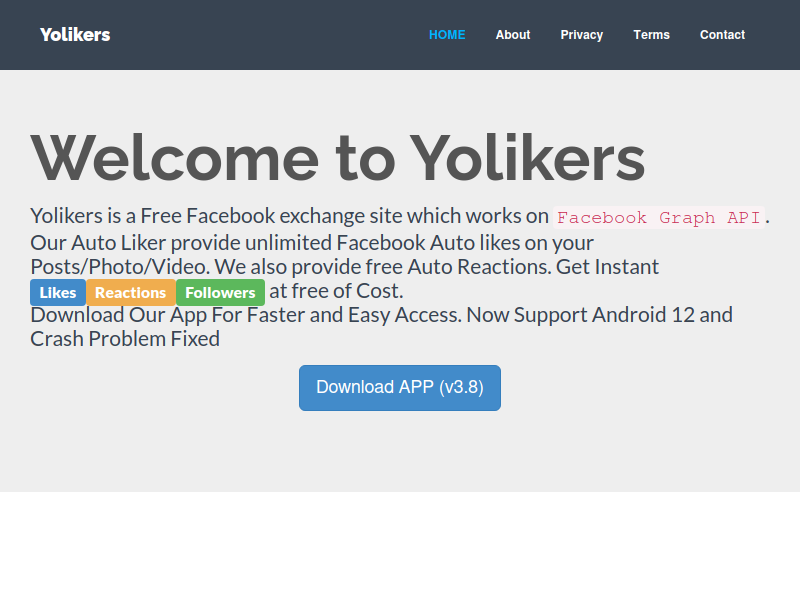Open the Contact page
Image resolution: width=800 pixels, height=600 pixels.
[x=722, y=35]
